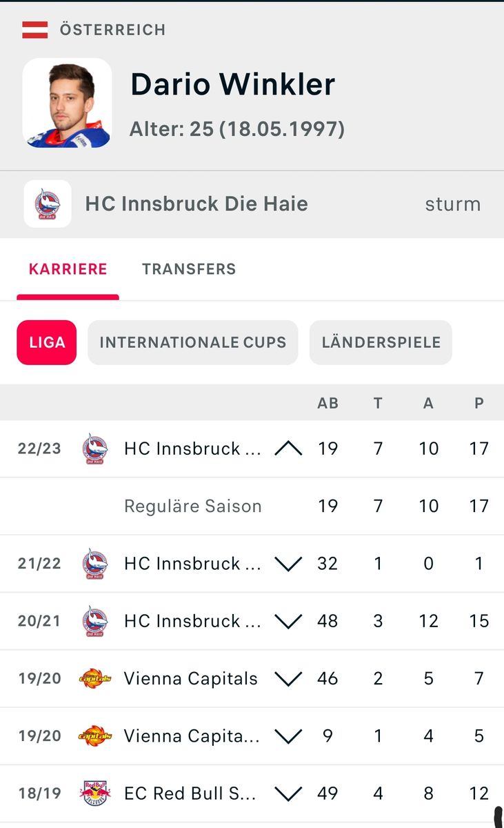Switch to LÄNDERSPIELE filter
Screen dimensions: 504x828
coord(381,342)
